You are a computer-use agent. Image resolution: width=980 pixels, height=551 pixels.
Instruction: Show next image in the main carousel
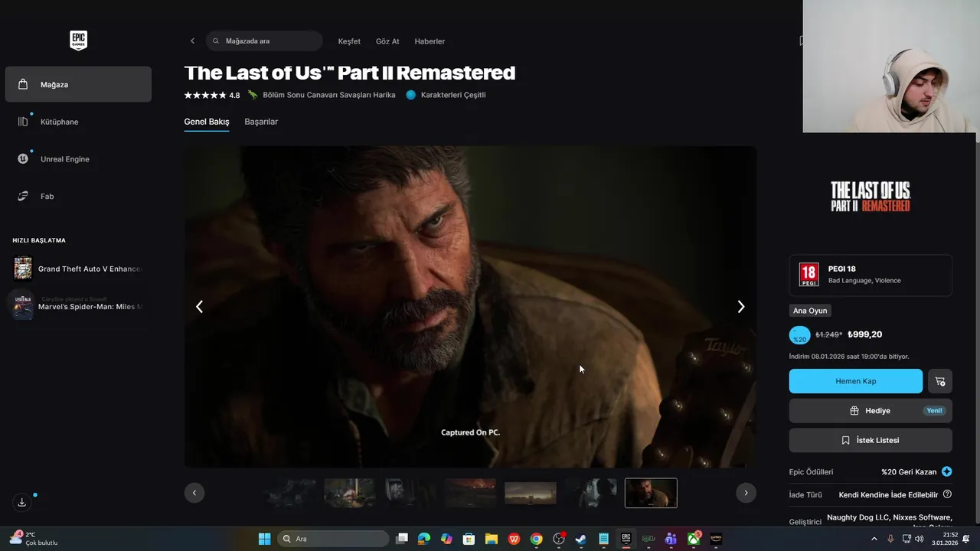point(740,307)
